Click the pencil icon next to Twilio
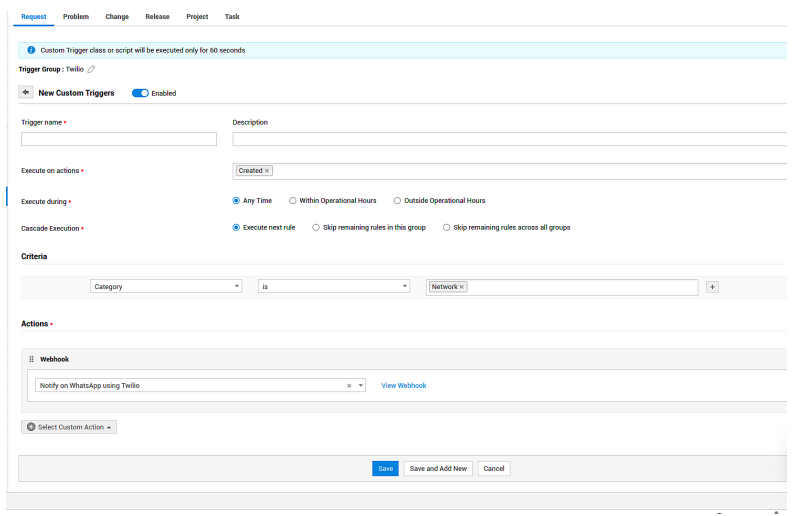Image resolution: width=803 pixels, height=516 pixels. click(92, 69)
